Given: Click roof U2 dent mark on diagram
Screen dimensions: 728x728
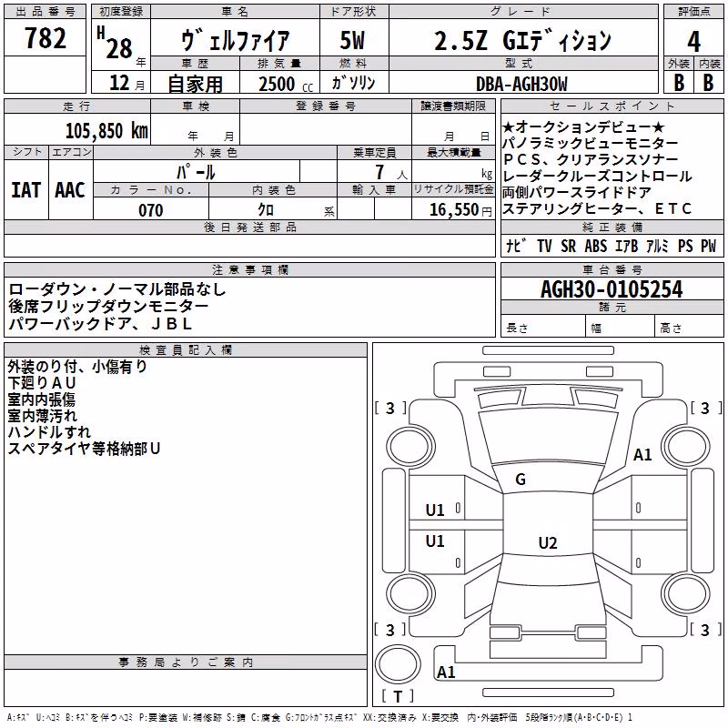Looking at the screenshot, I should (x=548, y=542).
